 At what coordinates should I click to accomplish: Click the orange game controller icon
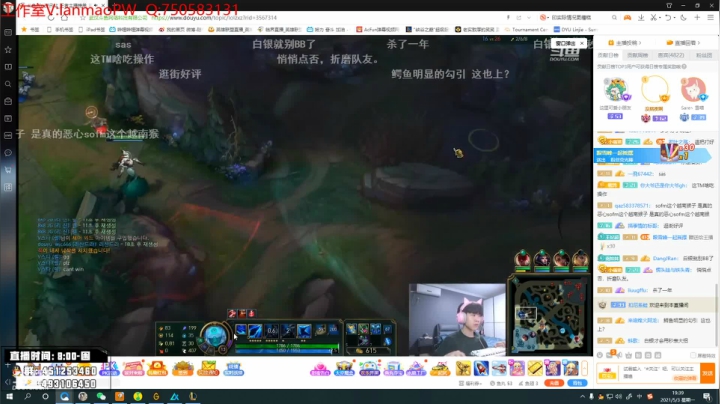point(627,17)
